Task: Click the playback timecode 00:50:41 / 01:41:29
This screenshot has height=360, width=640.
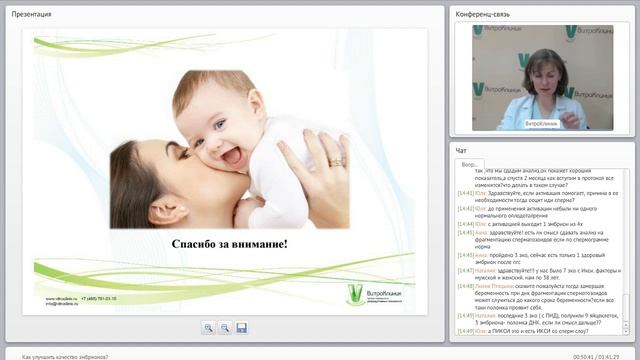Action: (596, 357)
